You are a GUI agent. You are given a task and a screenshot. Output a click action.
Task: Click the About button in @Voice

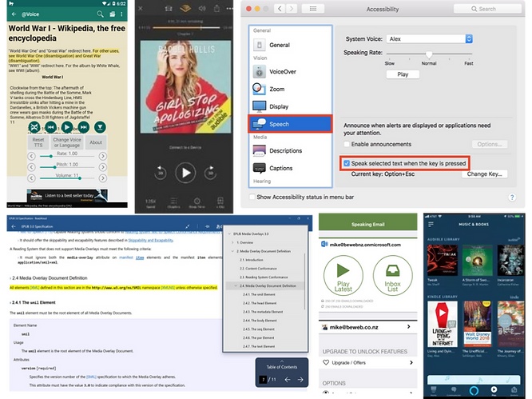(96, 142)
